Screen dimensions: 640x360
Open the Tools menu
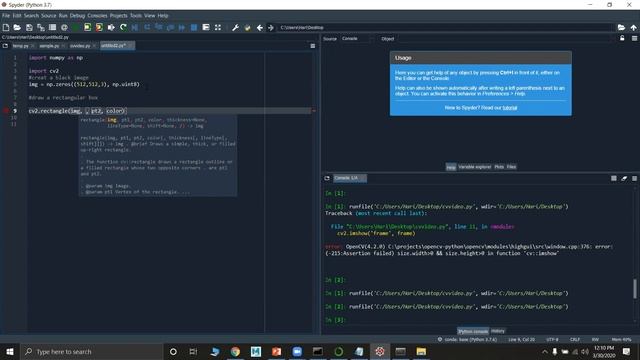tap(136, 16)
